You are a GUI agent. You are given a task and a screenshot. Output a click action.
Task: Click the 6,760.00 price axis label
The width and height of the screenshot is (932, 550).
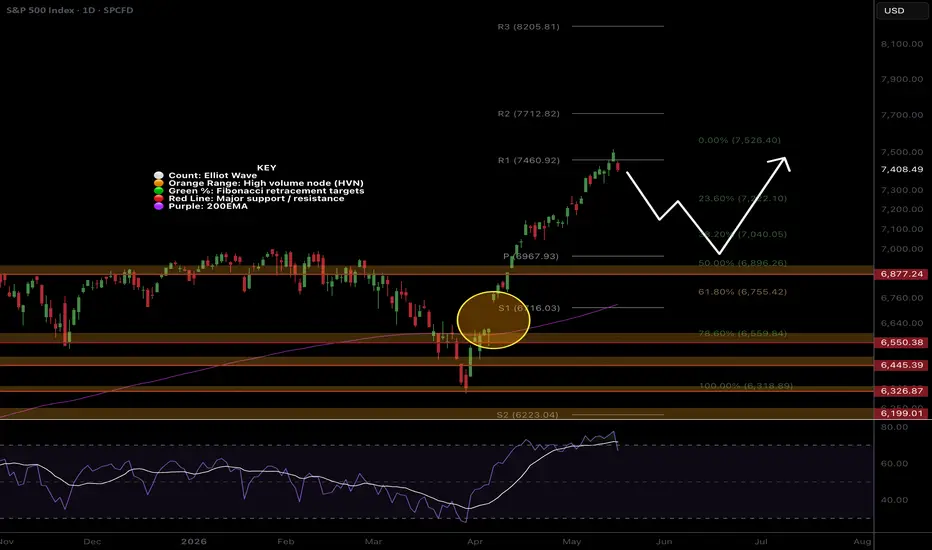pos(902,298)
